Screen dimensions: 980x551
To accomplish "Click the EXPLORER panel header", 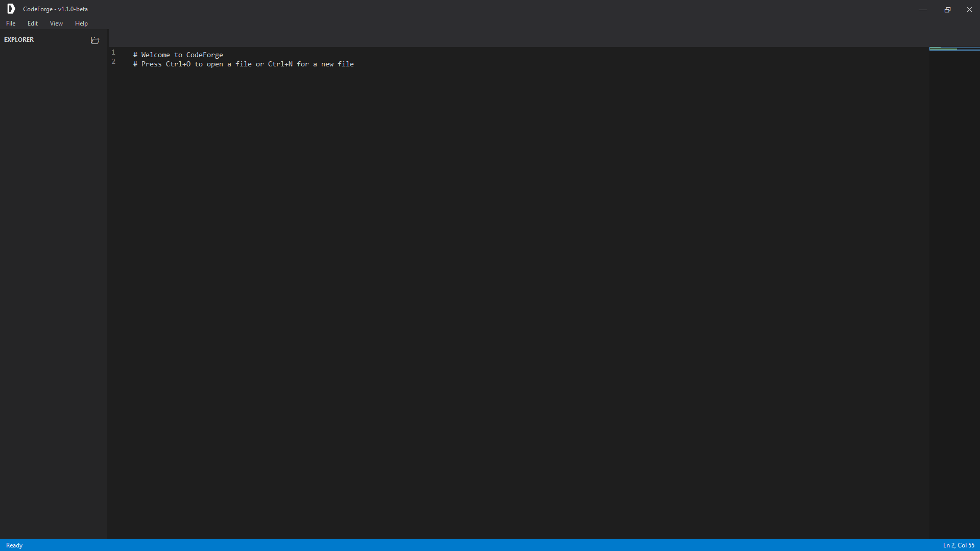I will tap(19, 39).
